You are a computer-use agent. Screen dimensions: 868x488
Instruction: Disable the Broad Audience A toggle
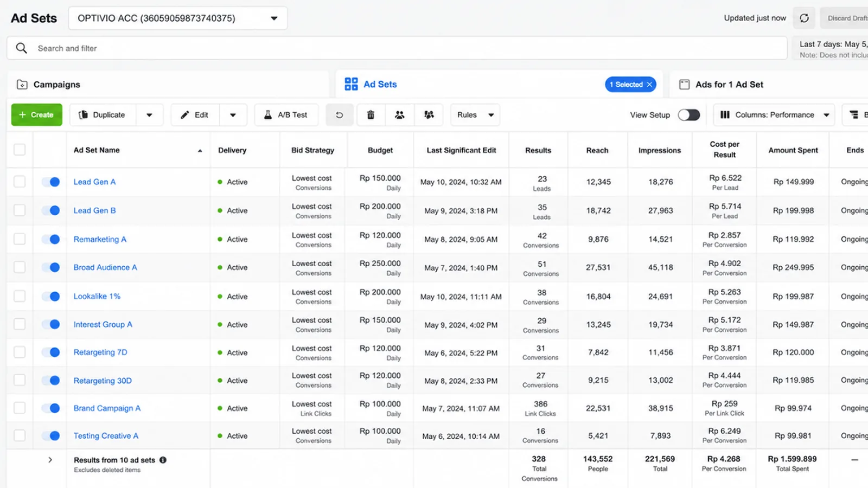click(51, 267)
